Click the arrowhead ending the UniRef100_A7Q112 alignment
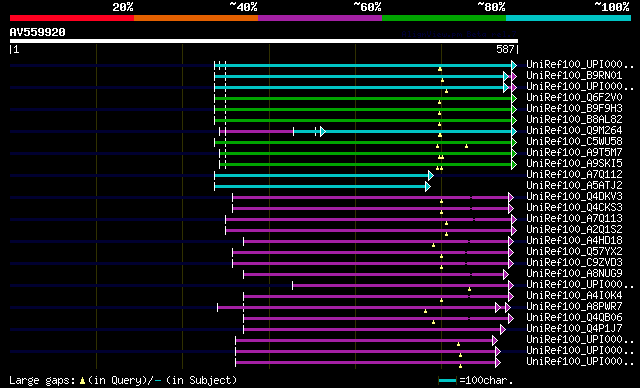The image size is (640, 388). point(431,175)
